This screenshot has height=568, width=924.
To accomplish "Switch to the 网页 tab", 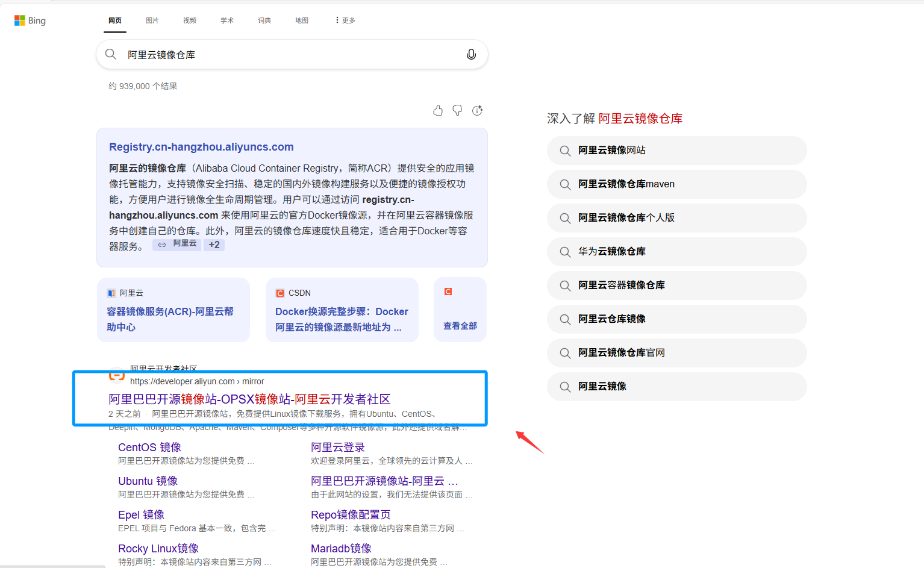I will [115, 20].
